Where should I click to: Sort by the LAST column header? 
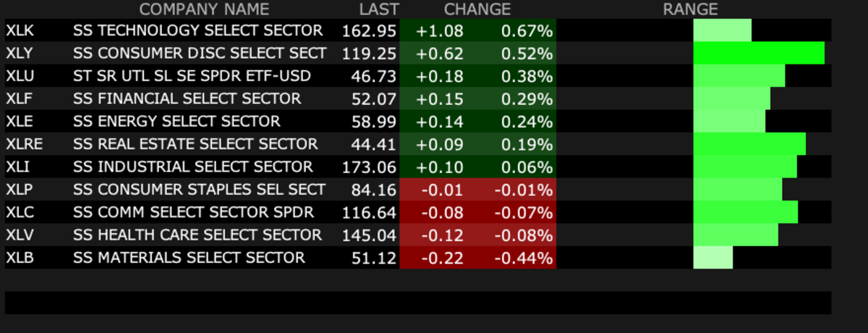[x=379, y=9]
